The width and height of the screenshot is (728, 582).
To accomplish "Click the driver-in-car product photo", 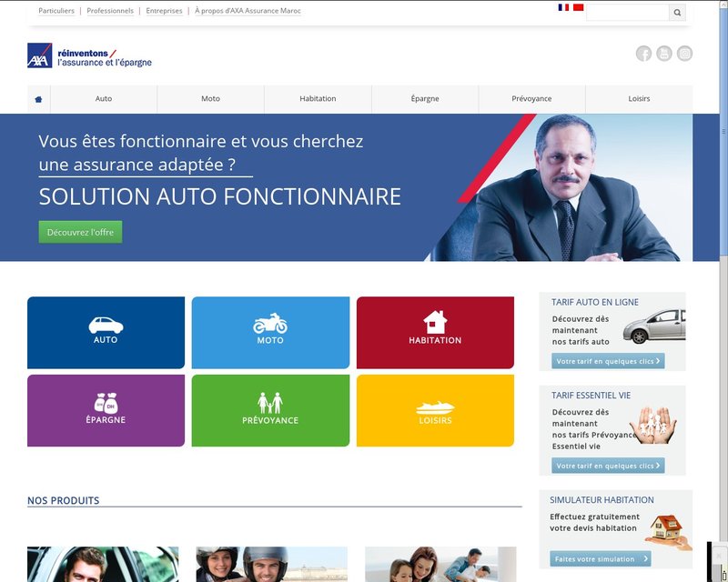I will [103, 565].
